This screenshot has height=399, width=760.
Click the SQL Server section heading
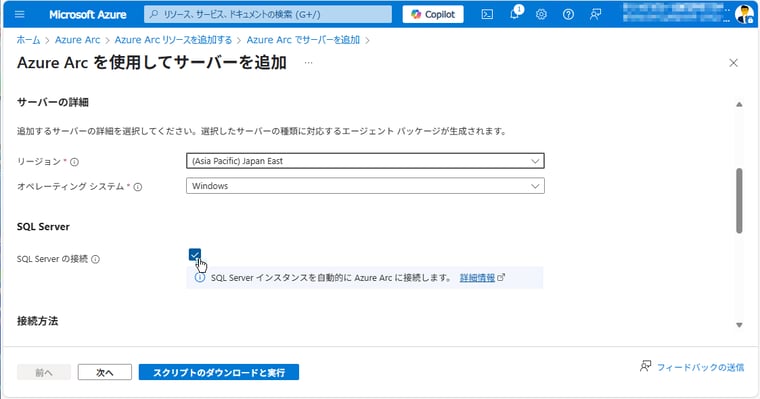click(x=43, y=226)
